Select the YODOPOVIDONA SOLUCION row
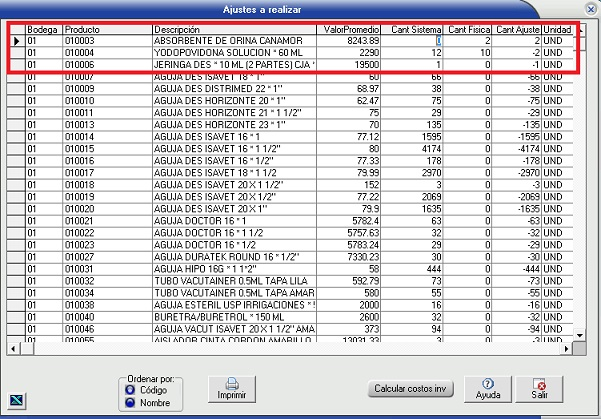Image resolution: width=601 pixels, height=419 pixels. (x=235, y=52)
